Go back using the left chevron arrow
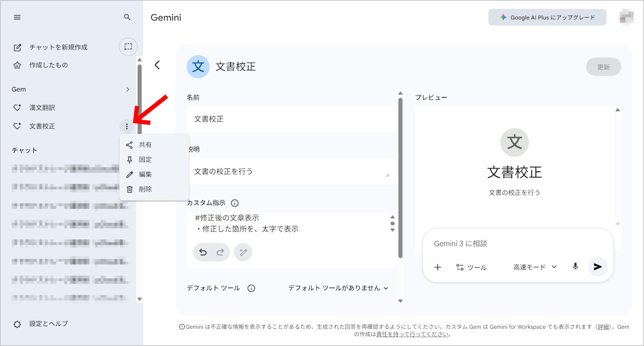 tap(158, 64)
